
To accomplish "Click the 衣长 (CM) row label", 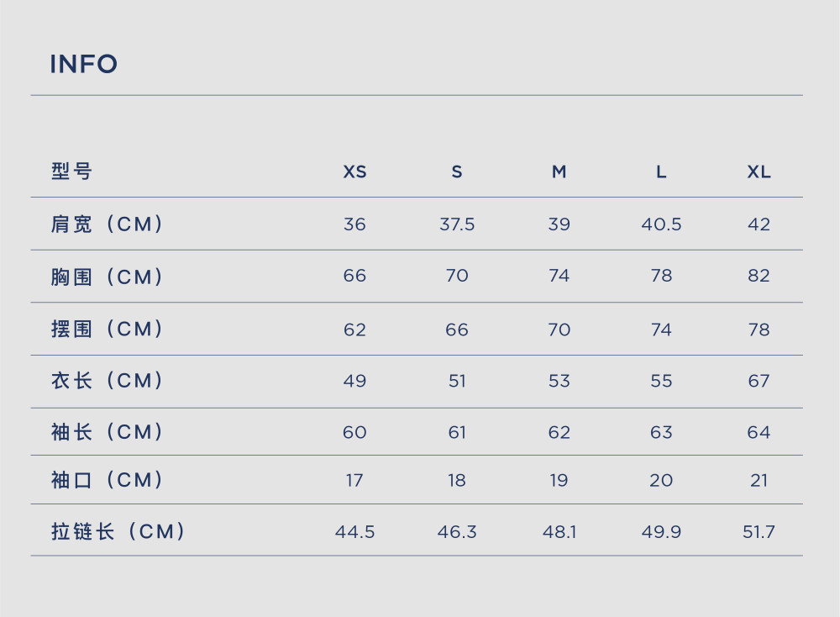I will [108, 381].
